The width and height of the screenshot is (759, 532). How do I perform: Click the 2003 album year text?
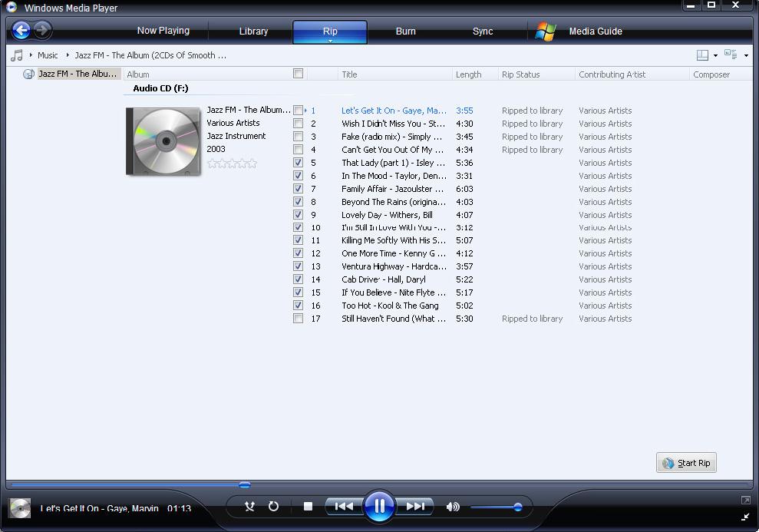coord(216,149)
